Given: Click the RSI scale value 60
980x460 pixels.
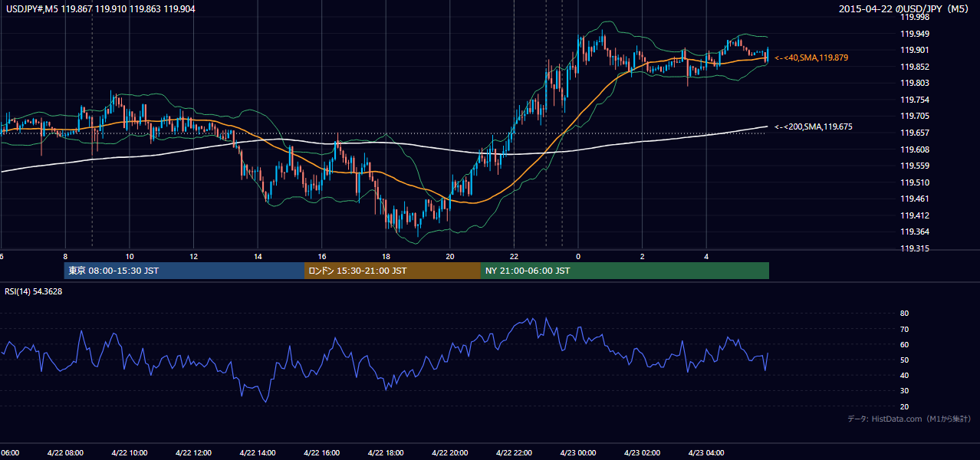Looking at the screenshot, I should coord(904,344).
